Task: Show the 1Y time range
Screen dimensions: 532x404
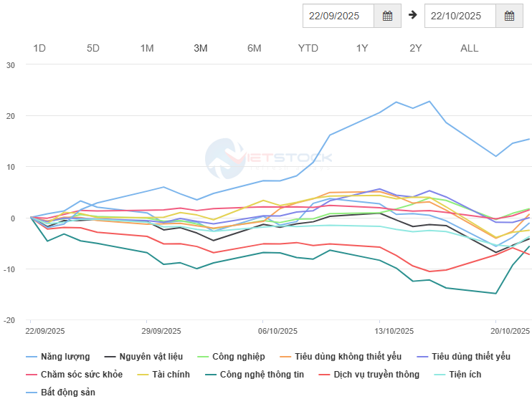Action: [x=362, y=48]
